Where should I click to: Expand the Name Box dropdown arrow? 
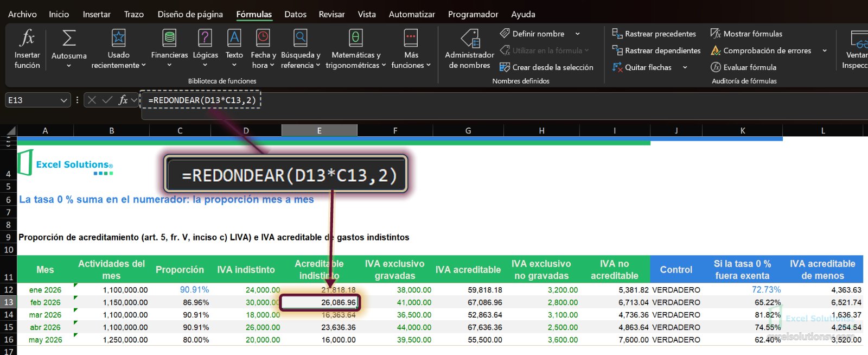64,100
